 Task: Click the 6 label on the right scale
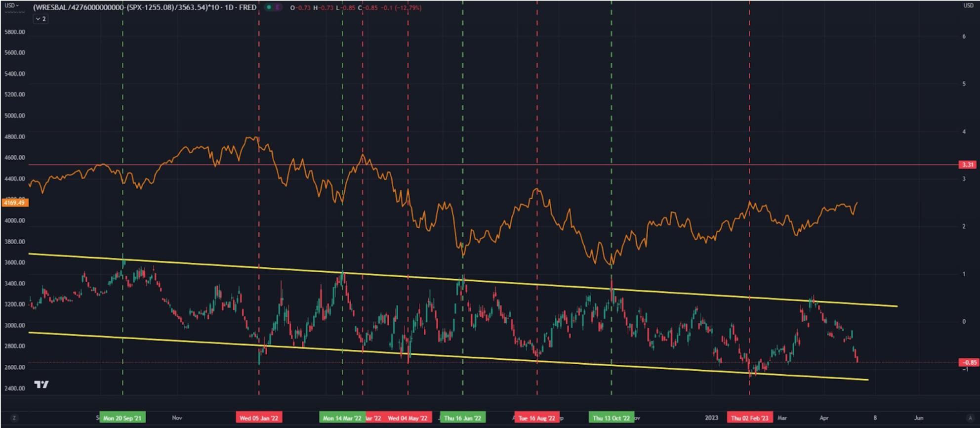964,37
